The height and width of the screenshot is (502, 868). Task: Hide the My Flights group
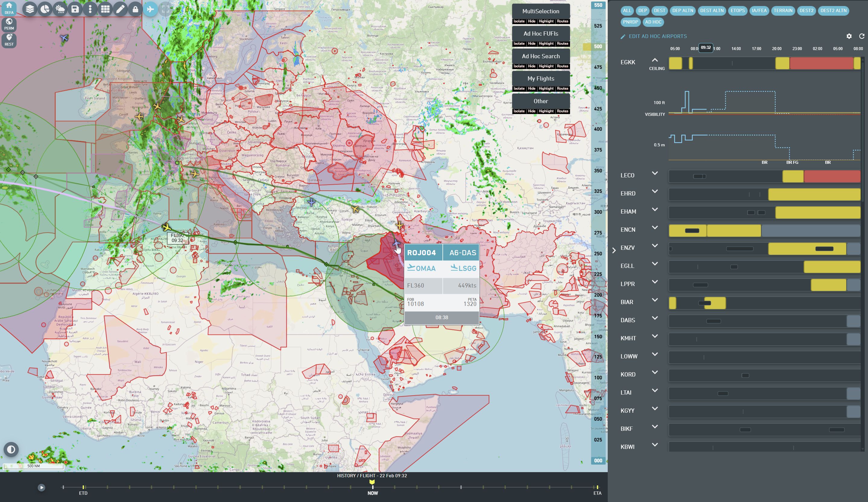pyautogui.click(x=531, y=89)
